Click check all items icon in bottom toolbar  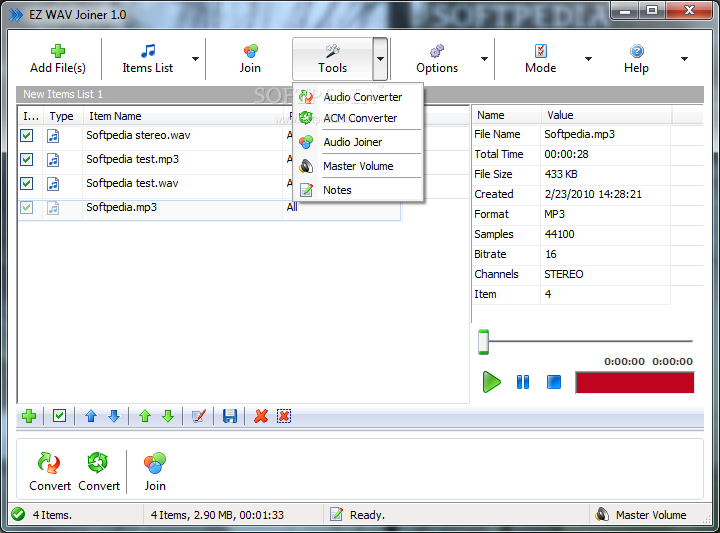tap(59, 416)
